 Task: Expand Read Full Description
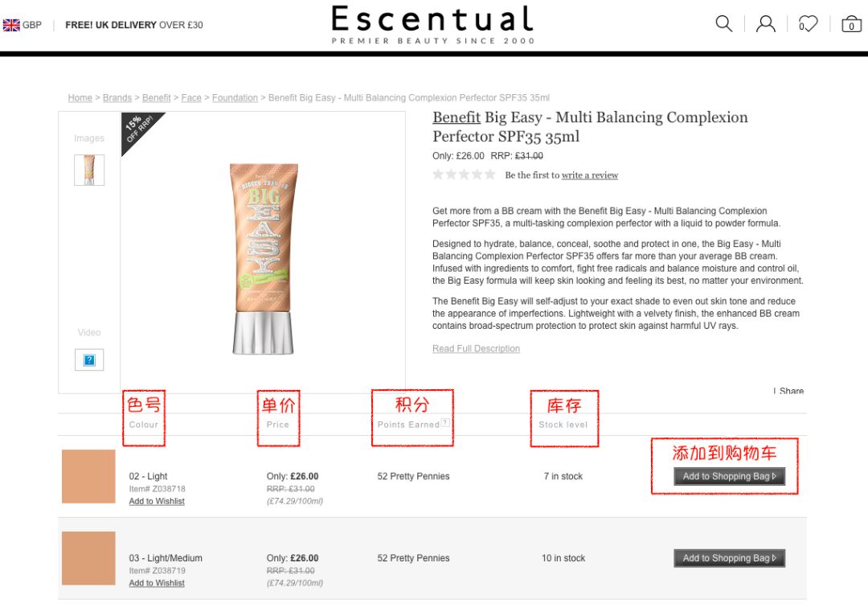coord(476,349)
